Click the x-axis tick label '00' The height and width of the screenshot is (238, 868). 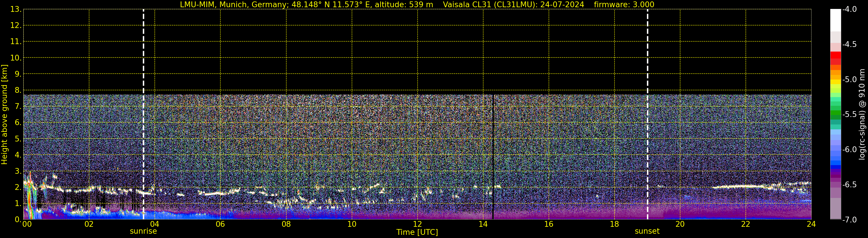click(x=26, y=224)
